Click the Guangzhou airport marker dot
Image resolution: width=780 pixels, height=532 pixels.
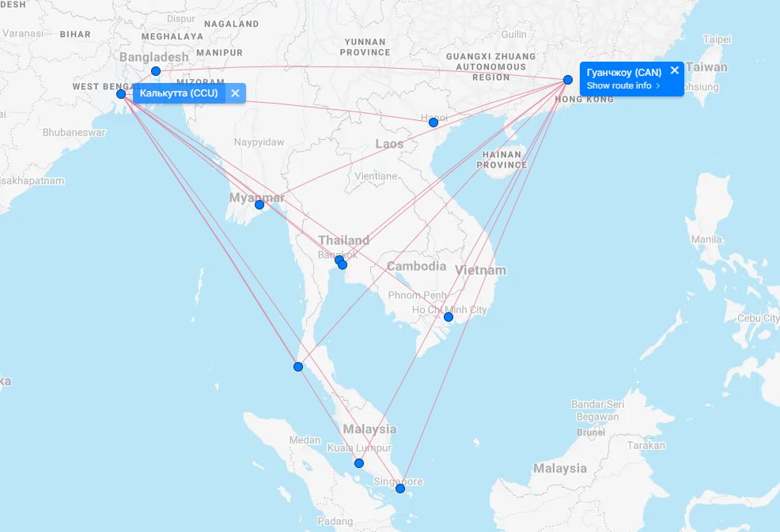568,80
